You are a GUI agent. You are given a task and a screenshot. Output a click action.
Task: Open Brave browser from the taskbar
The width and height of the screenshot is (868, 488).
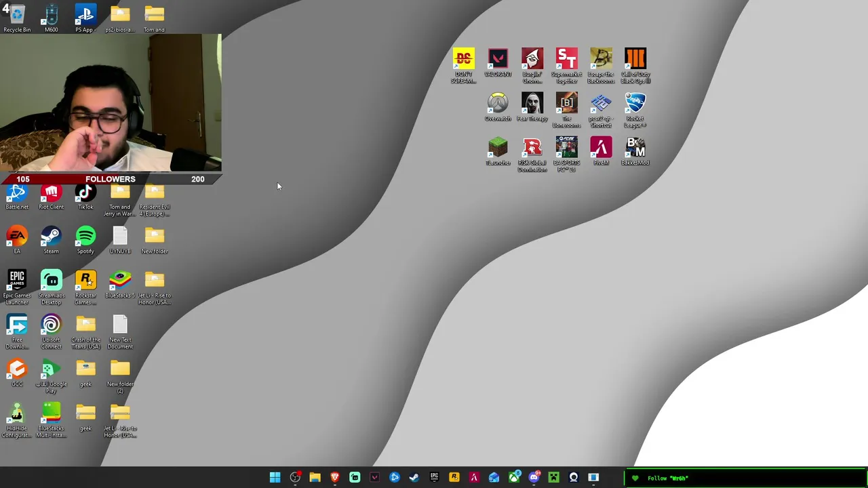pyautogui.click(x=334, y=477)
